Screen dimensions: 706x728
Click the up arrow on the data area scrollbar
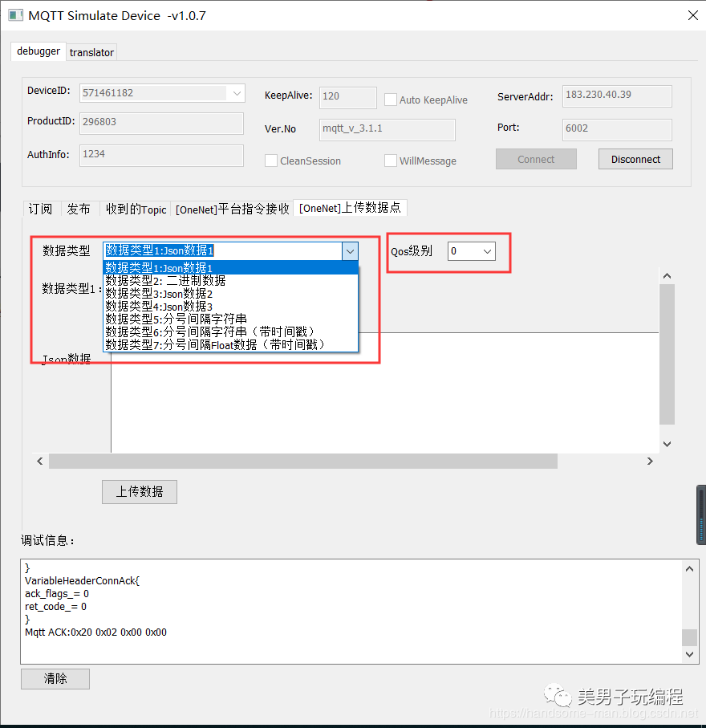click(x=667, y=275)
